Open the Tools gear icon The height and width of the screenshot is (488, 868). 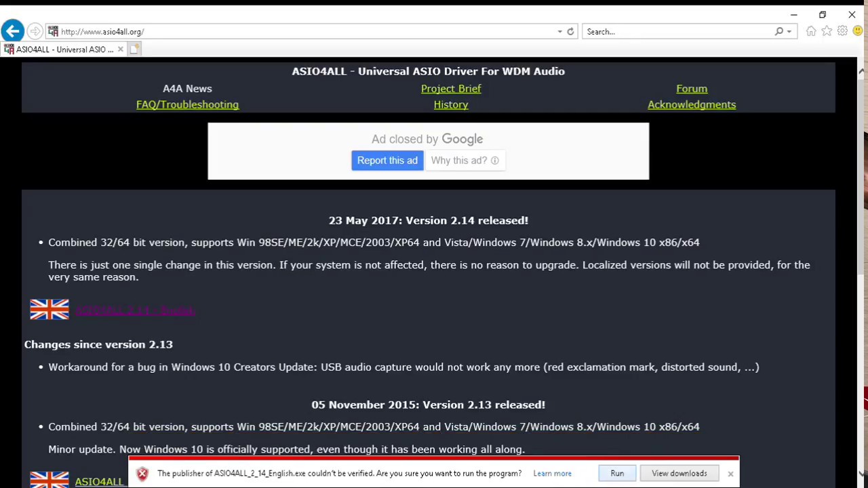tap(842, 31)
